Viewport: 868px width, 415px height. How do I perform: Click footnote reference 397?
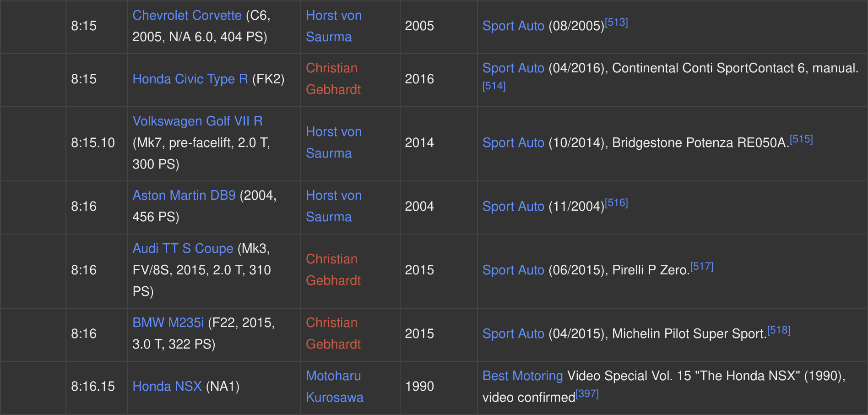click(587, 394)
